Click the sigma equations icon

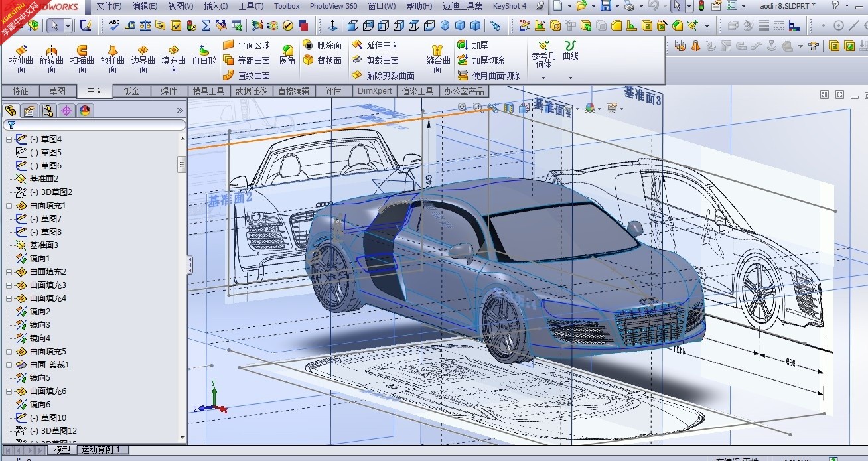point(206,25)
